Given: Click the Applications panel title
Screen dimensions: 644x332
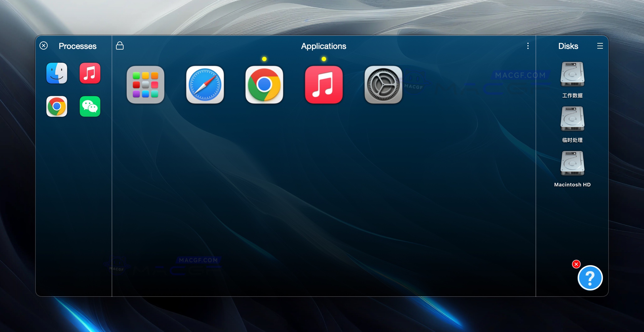Looking at the screenshot, I should [x=324, y=46].
